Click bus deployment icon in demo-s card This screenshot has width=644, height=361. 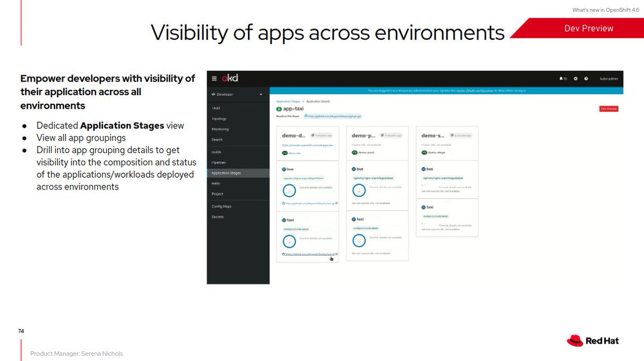423,169
